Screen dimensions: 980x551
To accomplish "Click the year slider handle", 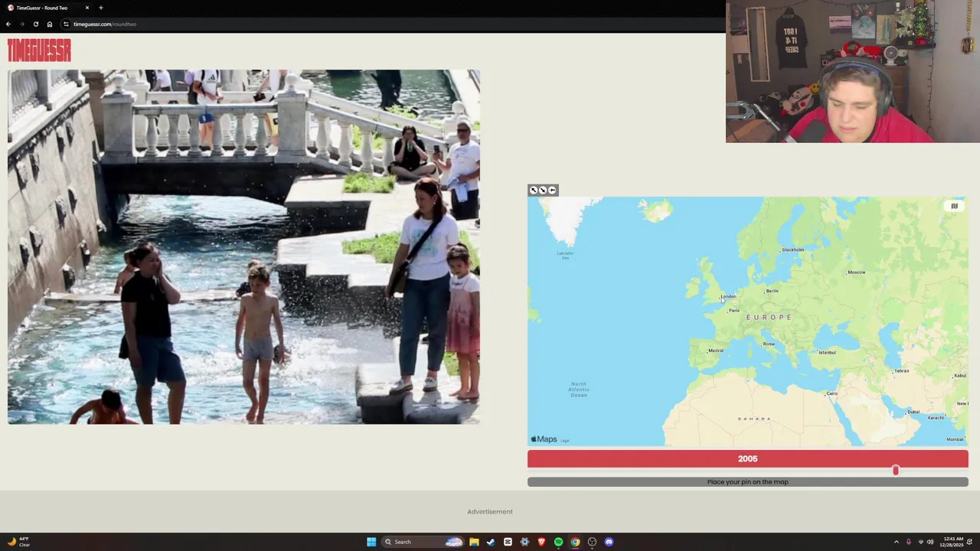I will tap(895, 471).
